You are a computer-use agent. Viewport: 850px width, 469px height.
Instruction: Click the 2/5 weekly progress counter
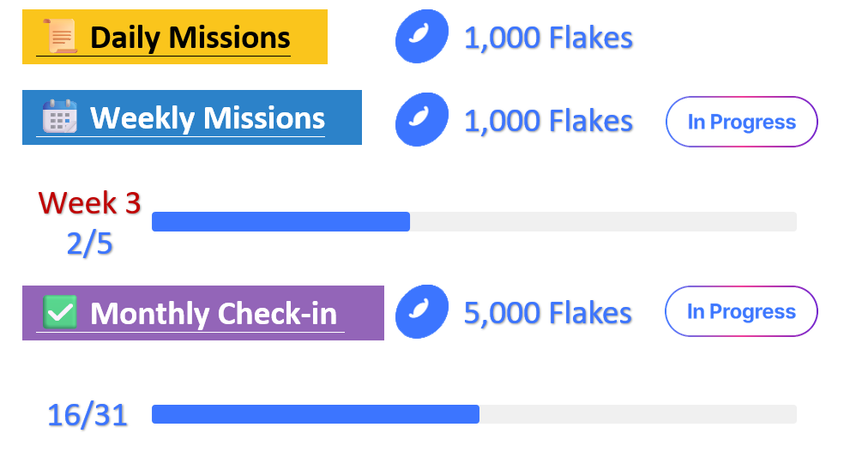tap(90, 243)
